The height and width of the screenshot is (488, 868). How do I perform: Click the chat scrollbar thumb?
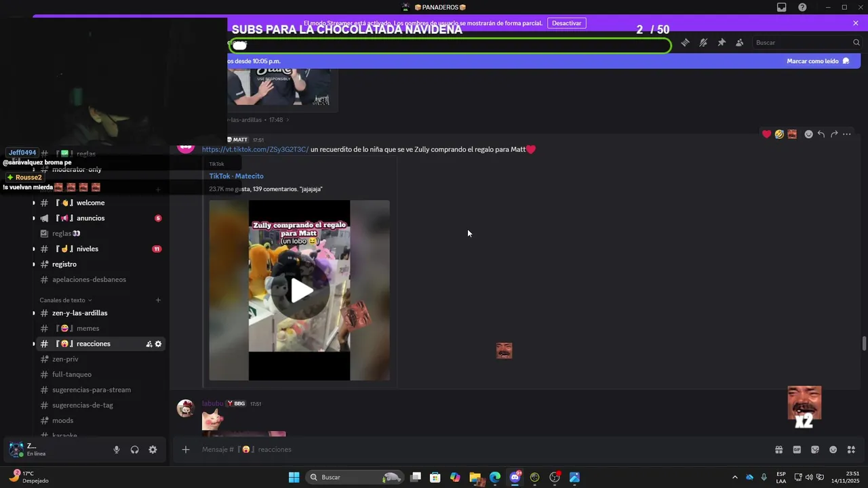click(864, 343)
